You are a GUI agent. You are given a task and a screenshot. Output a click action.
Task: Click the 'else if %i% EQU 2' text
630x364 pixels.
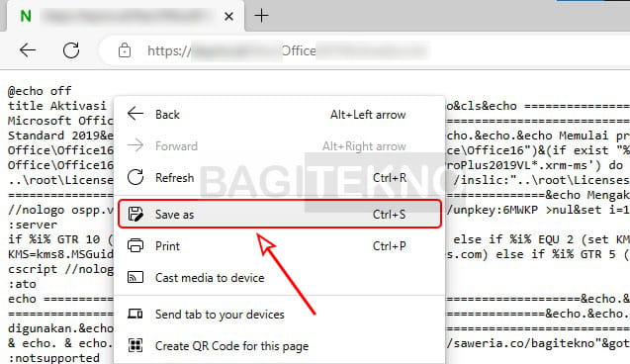pos(513,239)
